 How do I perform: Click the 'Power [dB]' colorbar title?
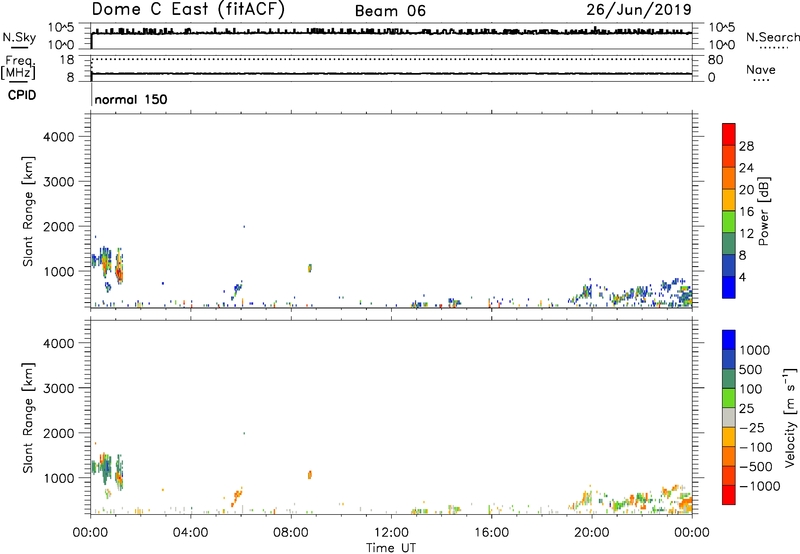[x=764, y=211]
